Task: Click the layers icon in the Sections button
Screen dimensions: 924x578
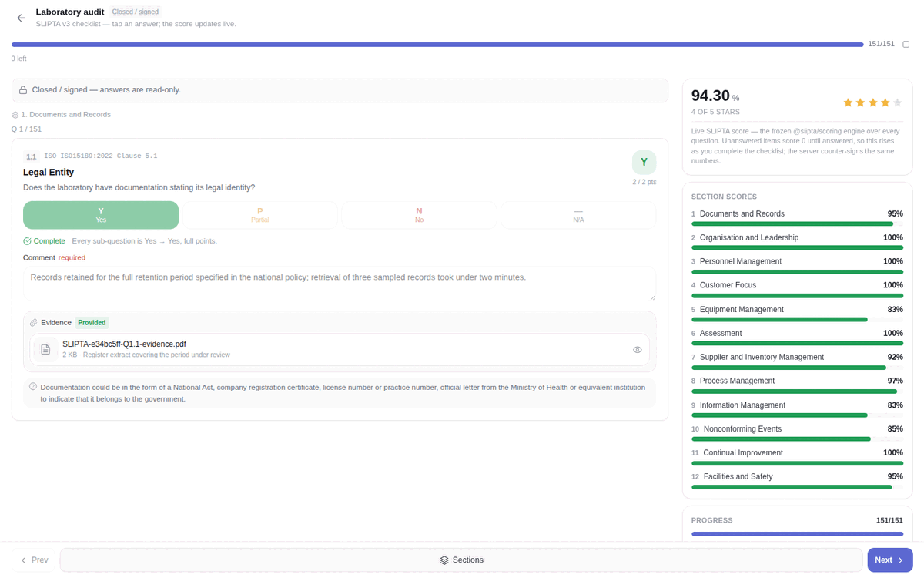Action: click(x=444, y=560)
